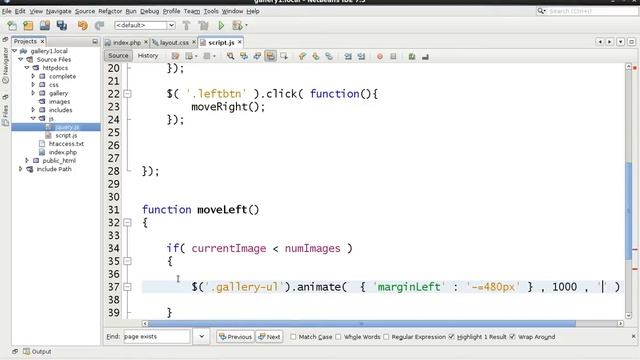
Task: Expand the public_html folder
Action: [27, 160]
